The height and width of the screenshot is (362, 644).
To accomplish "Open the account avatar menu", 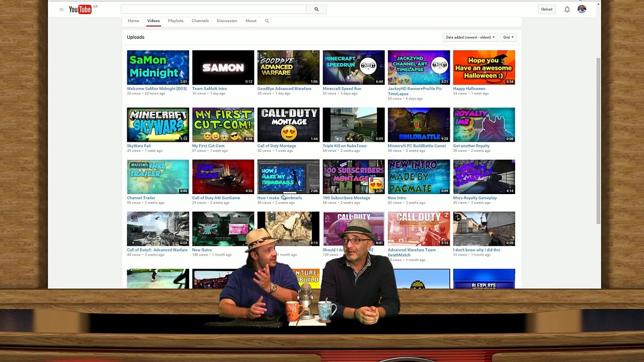I will pos(582,9).
